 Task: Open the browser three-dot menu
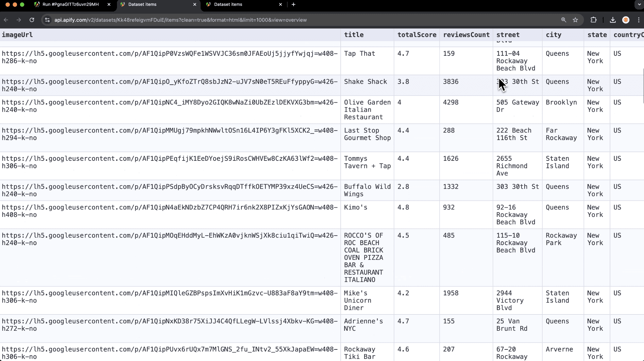coord(639,20)
